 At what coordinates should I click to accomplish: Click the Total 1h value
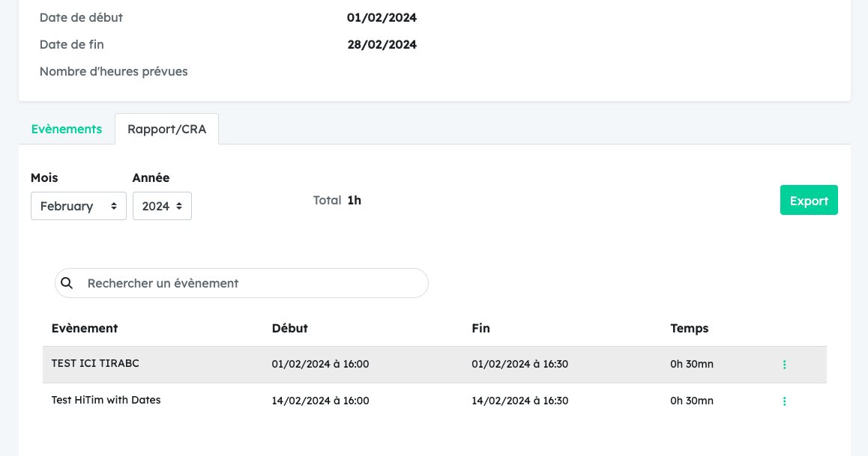[355, 200]
